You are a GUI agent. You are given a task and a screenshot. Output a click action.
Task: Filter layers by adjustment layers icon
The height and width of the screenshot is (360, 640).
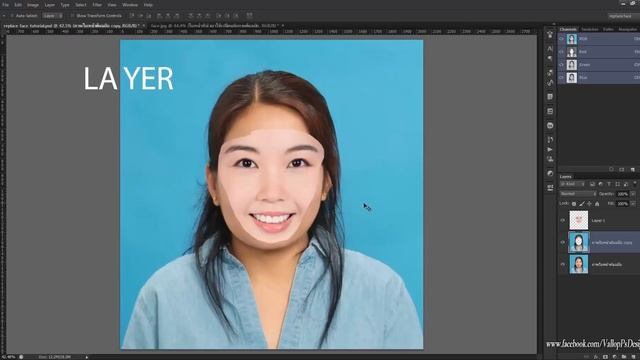[600, 184]
